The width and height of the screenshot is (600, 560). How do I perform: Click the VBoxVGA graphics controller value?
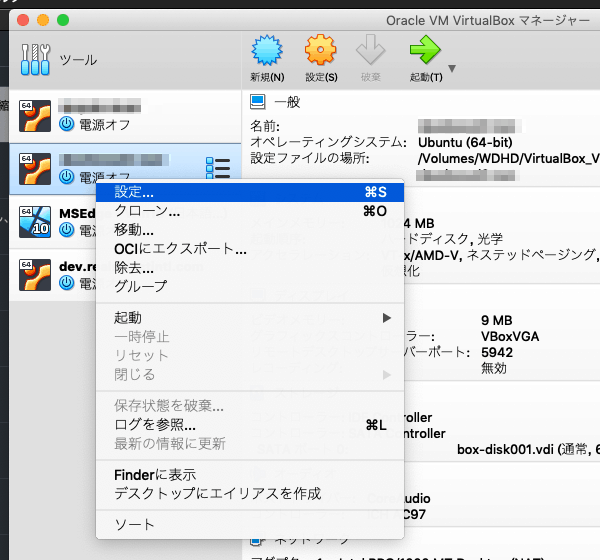510,336
